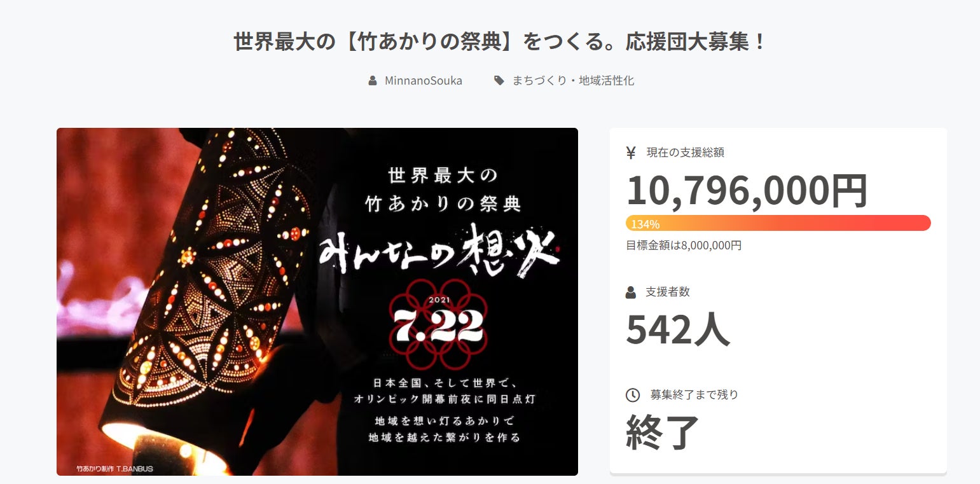This screenshot has height=484, width=980.
Task: Click the 134% funding progress bar
Action: click(x=778, y=223)
